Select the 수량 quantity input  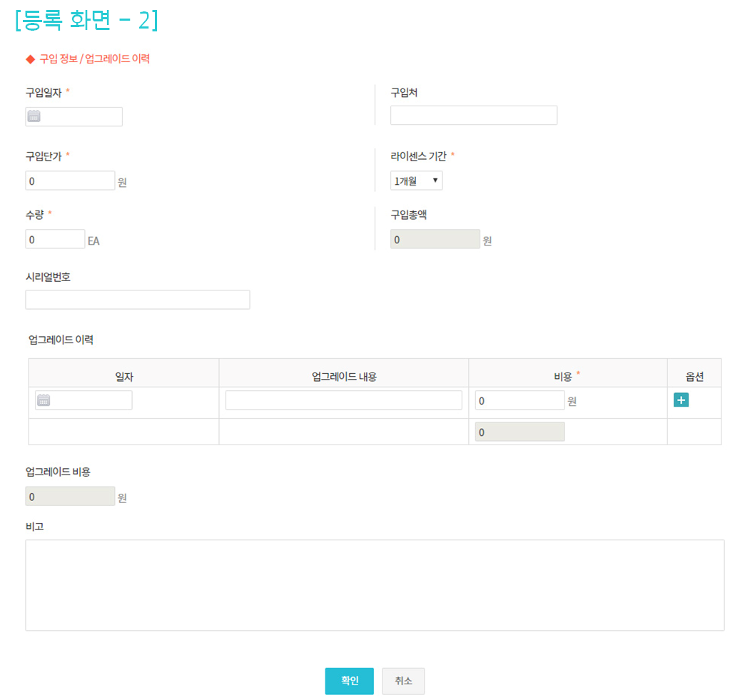(55, 239)
